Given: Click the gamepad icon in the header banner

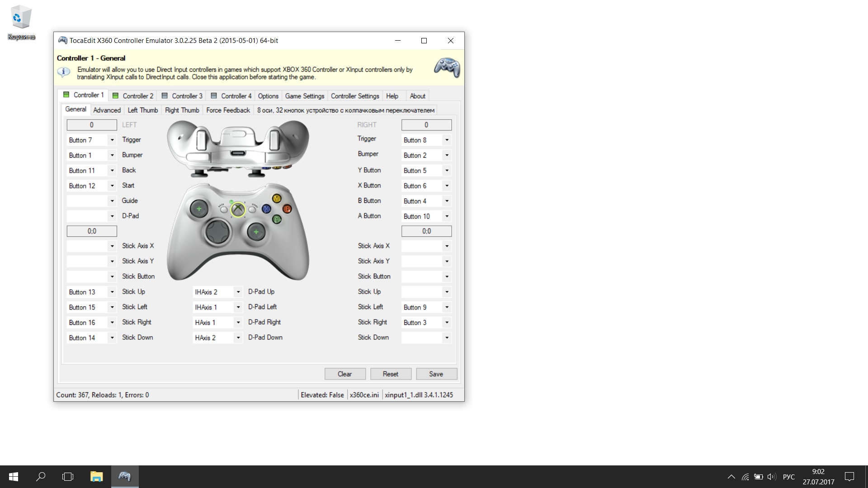Looking at the screenshot, I should [x=447, y=68].
